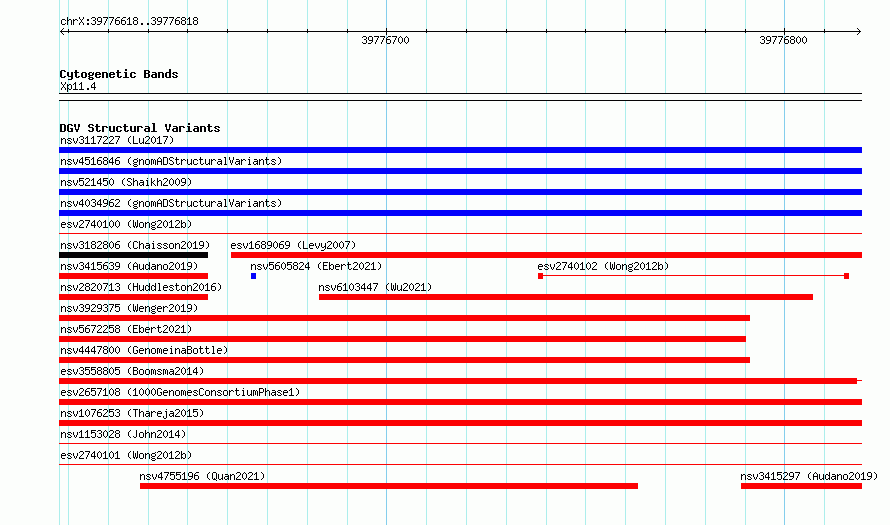Click the red bar under nsv3415639

pos(133,276)
